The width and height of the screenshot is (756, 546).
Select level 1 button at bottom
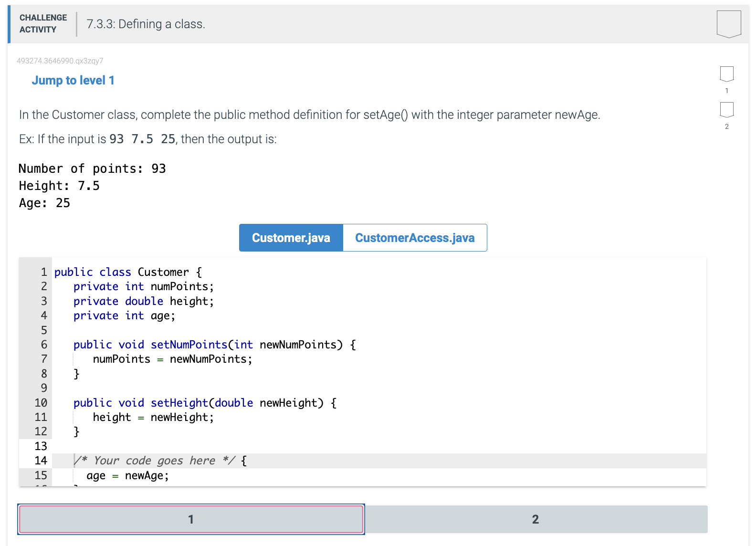click(191, 519)
